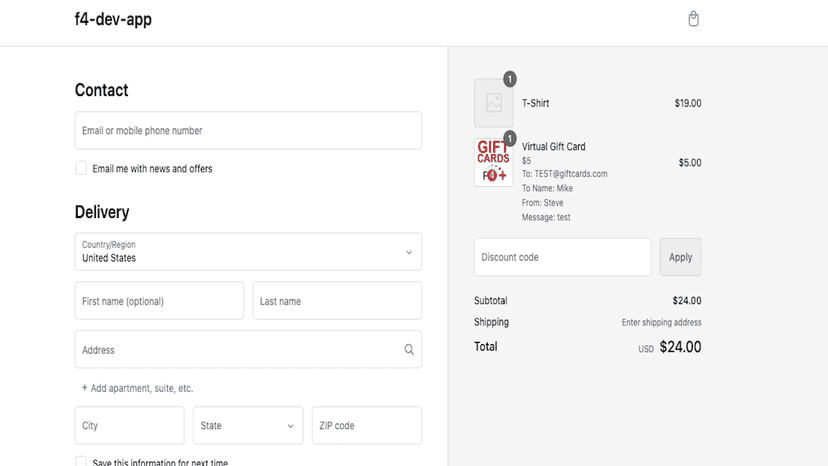Focus the First name (optional) field
This screenshot has width=828, height=466.
[159, 301]
